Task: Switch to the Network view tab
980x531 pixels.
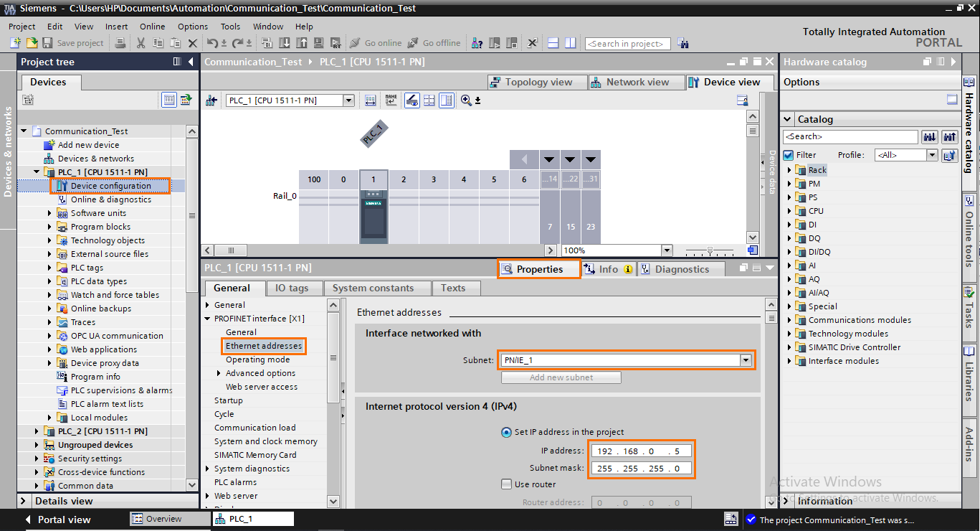Action: 636,82
